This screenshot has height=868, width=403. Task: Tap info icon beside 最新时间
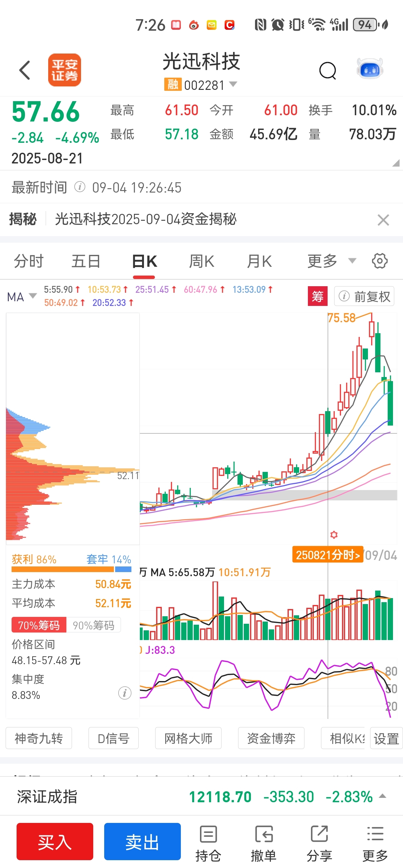(80, 187)
